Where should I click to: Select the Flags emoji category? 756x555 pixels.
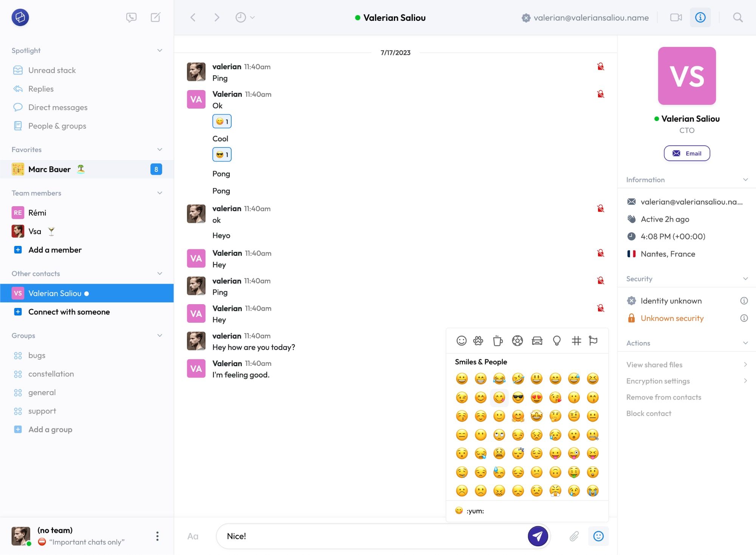(593, 340)
